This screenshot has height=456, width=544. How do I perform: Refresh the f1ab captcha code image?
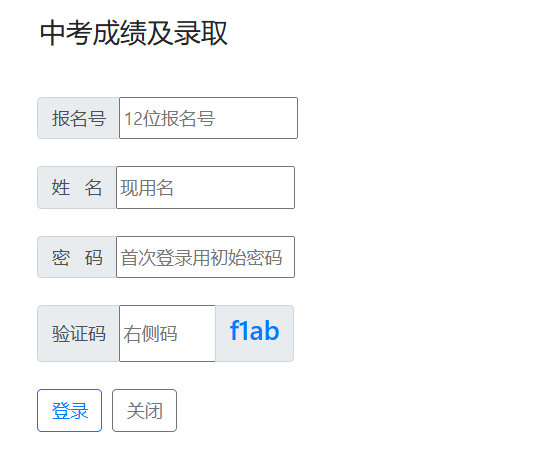(x=254, y=333)
